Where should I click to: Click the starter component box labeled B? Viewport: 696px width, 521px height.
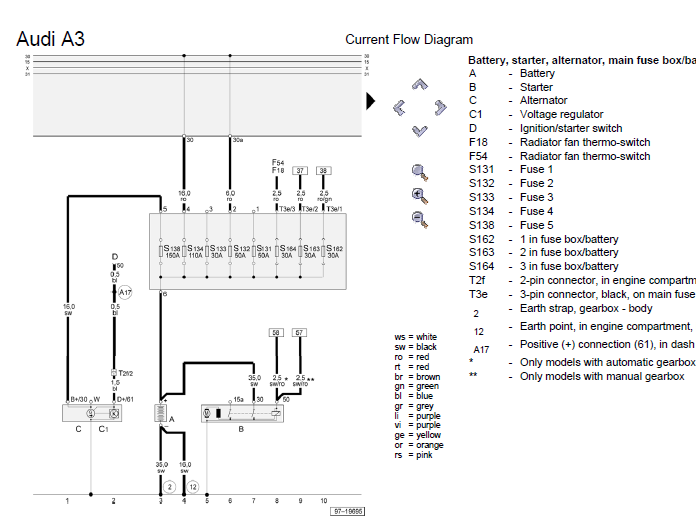[242, 413]
